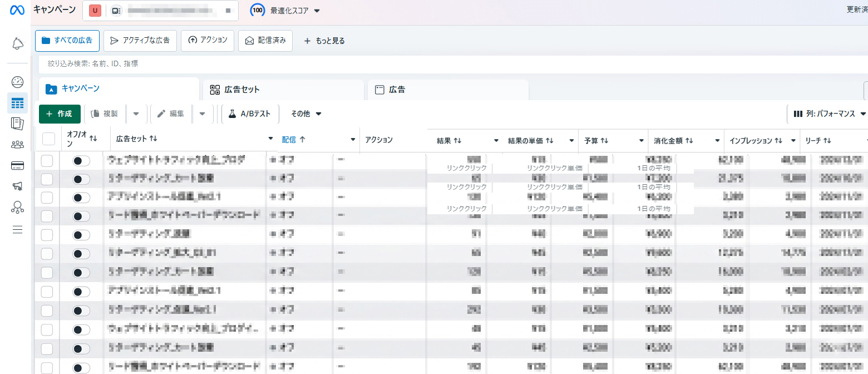868x374 pixels.
Task: Open the dropdown arrow next to 複製
Action: (x=136, y=114)
